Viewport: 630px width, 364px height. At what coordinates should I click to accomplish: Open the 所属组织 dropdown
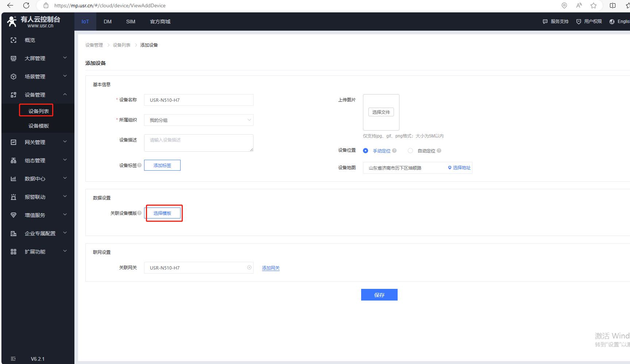tap(198, 120)
